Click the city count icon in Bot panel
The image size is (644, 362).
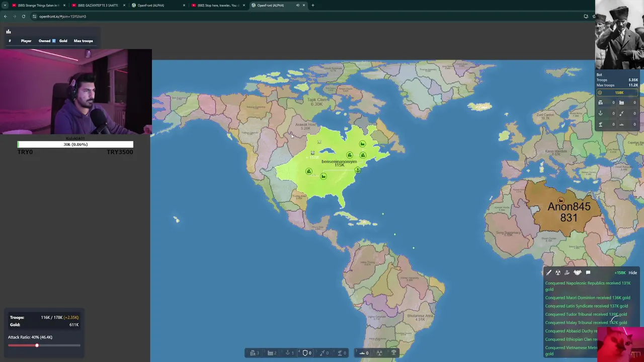click(600, 103)
